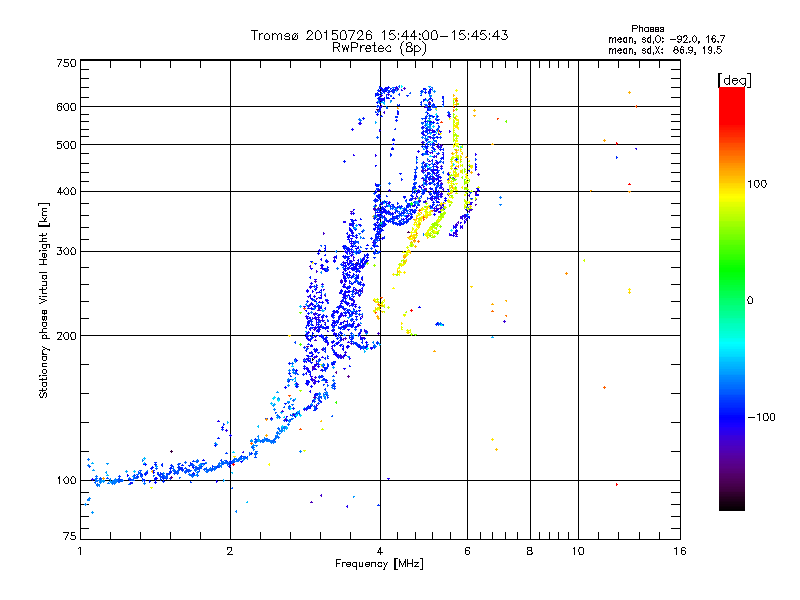Screen dimensions: 800x600
Task: Click the x-axis tick label '2'
Action: click(x=230, y=551)
